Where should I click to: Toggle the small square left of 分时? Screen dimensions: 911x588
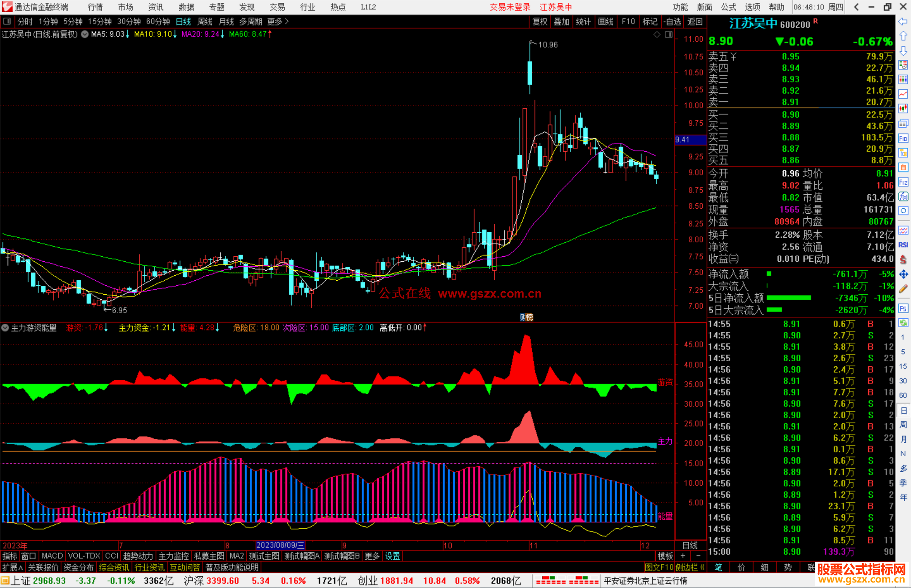[x=7, y=21]
